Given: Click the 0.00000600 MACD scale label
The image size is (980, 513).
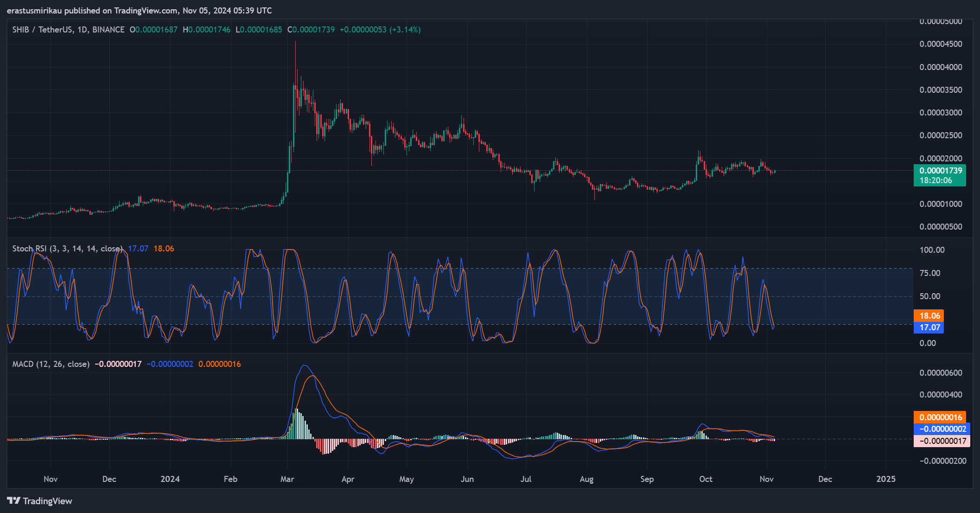Looking at the screenshot, I should point(941,373).
